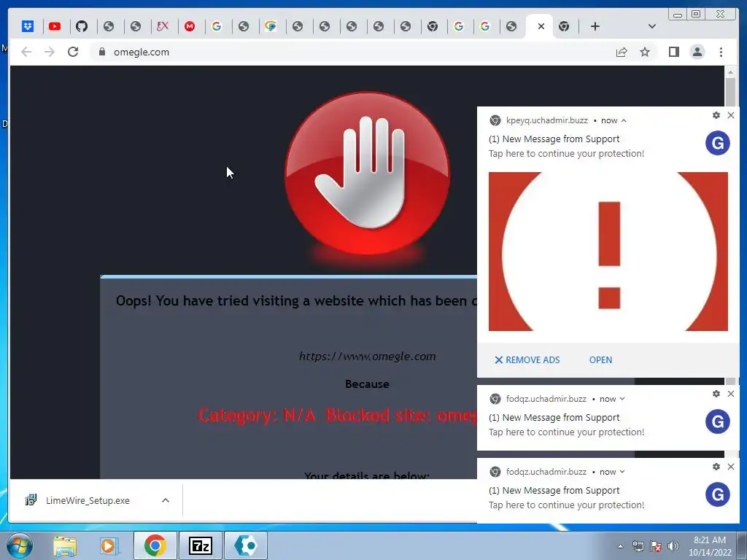Close the active omegle tab
Image resolution: width=747 pixels, height=560 pixels.
[x=541, y=26]
